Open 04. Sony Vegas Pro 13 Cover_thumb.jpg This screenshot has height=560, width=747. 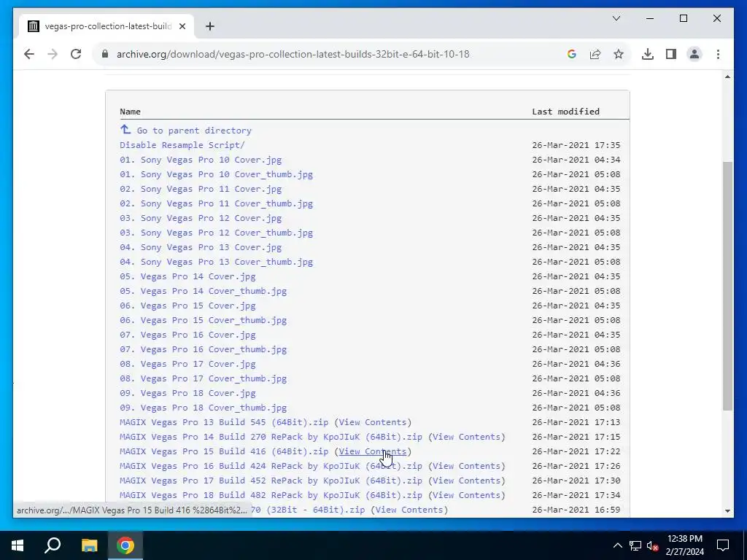click(x=216, y=262)
